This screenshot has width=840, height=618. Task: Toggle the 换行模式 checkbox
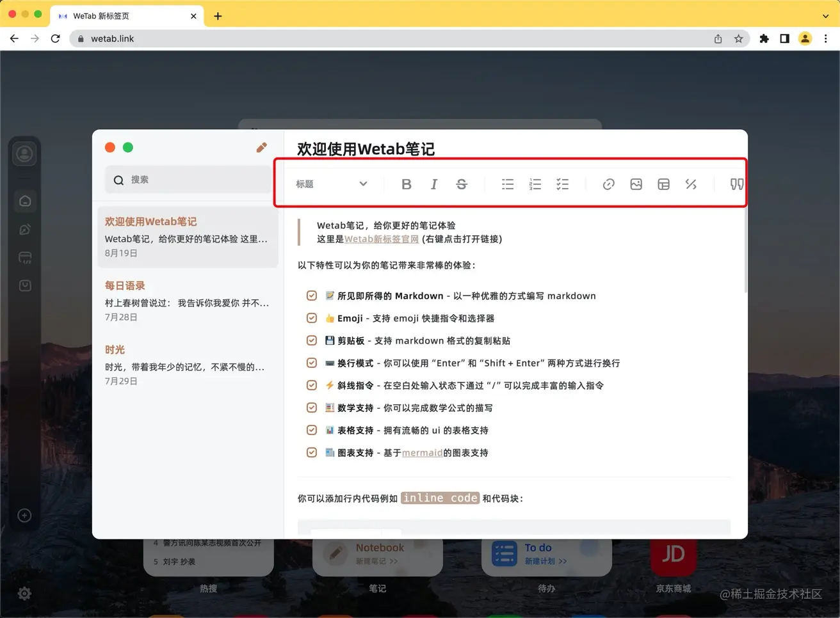point(312,363)
